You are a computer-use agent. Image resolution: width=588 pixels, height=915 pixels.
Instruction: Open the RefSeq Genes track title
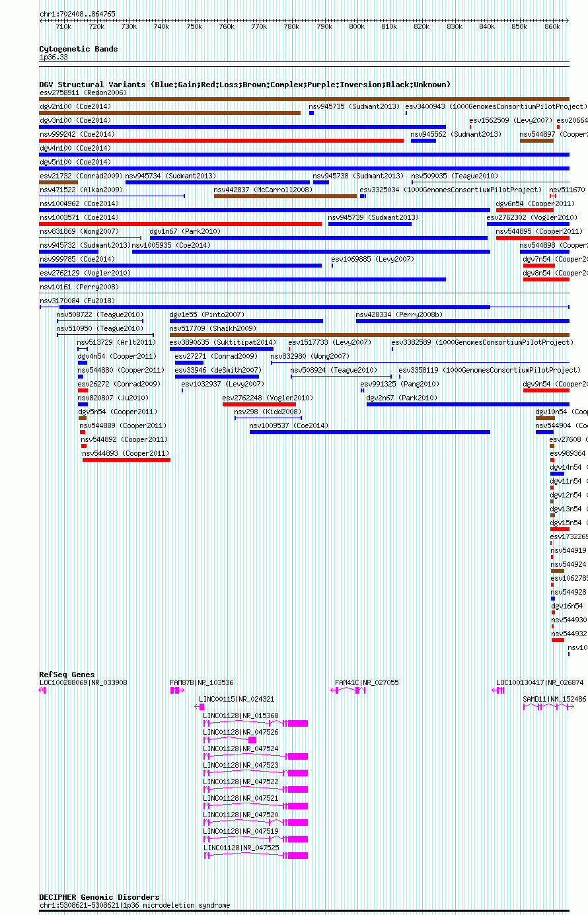[67, 675]
